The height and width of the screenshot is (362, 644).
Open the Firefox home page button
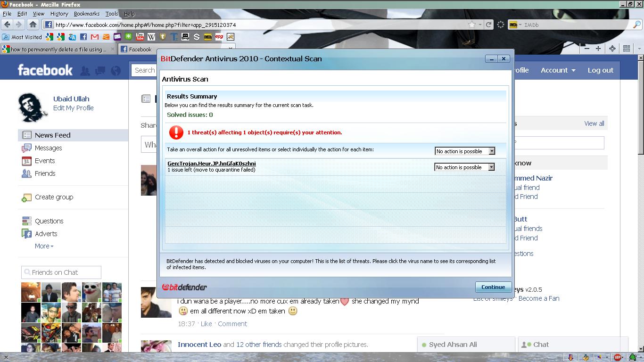33,25
